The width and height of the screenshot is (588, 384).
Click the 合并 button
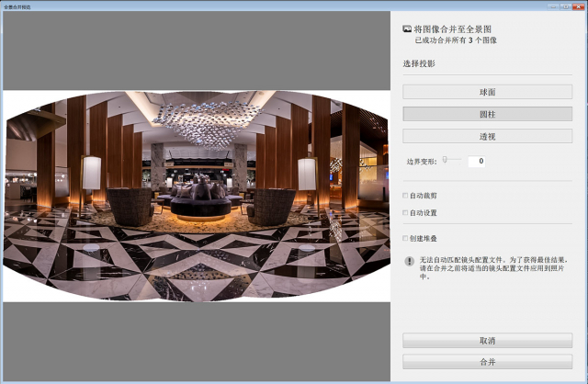[487, 362]
